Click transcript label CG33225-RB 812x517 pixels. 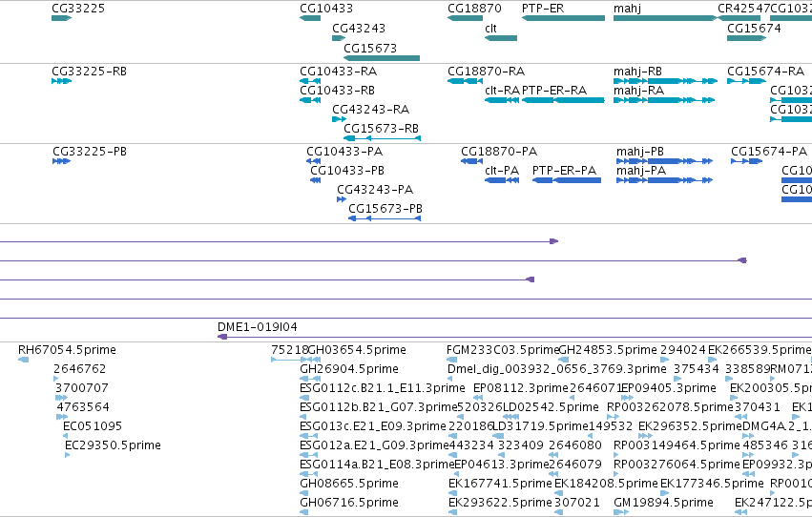point(89,71)
